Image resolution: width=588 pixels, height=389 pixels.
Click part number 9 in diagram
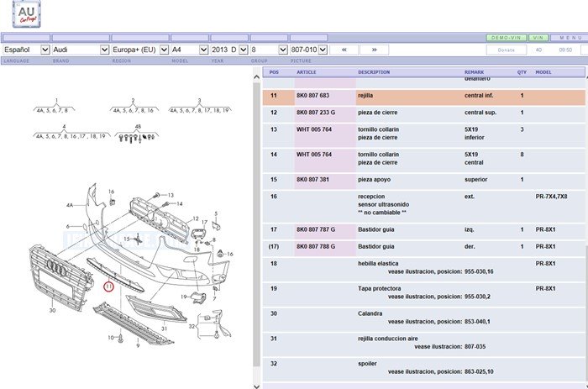click(138, 345)
